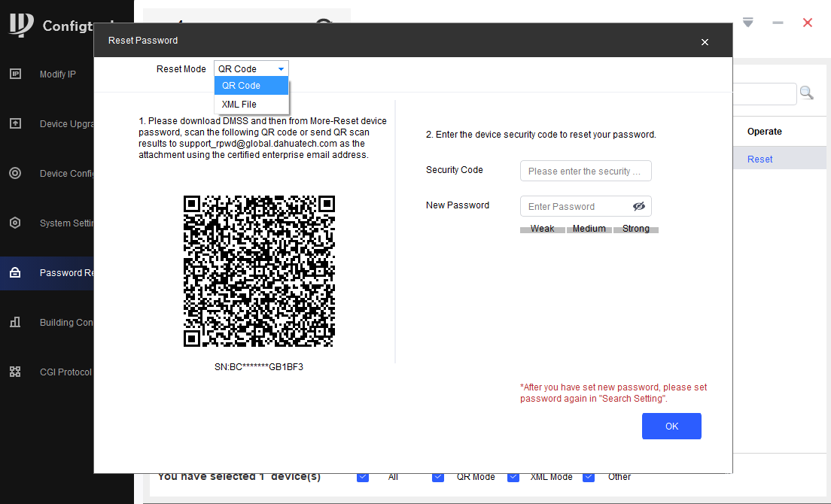Image resolution: width=831 pixels, height=504 pixels.
Task: Open the Device Upgrade sidebar icon
Action: pos(15,124)
